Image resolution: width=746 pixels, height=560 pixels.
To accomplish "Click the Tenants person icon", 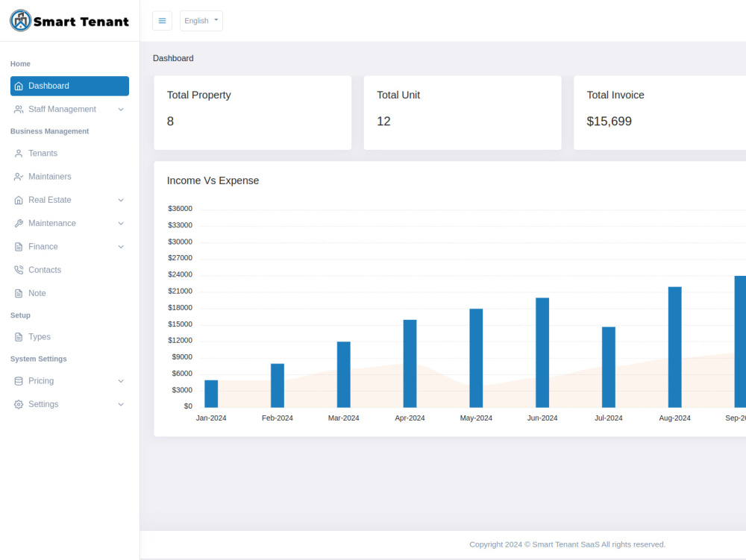I will point(19,154).
